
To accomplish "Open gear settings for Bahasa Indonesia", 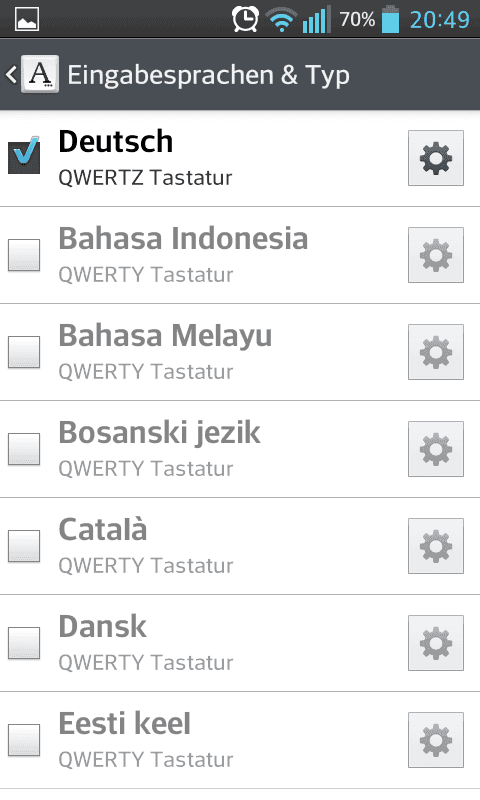I will 436,255.
